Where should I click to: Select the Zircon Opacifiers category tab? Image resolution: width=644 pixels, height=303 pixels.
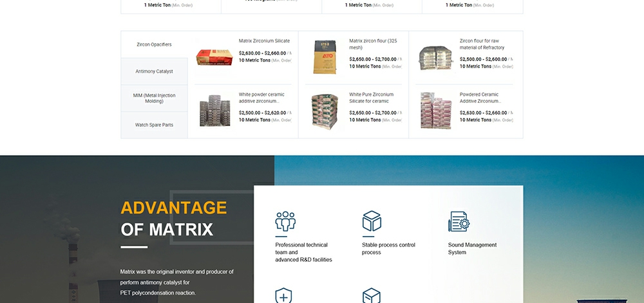point(154,44)
